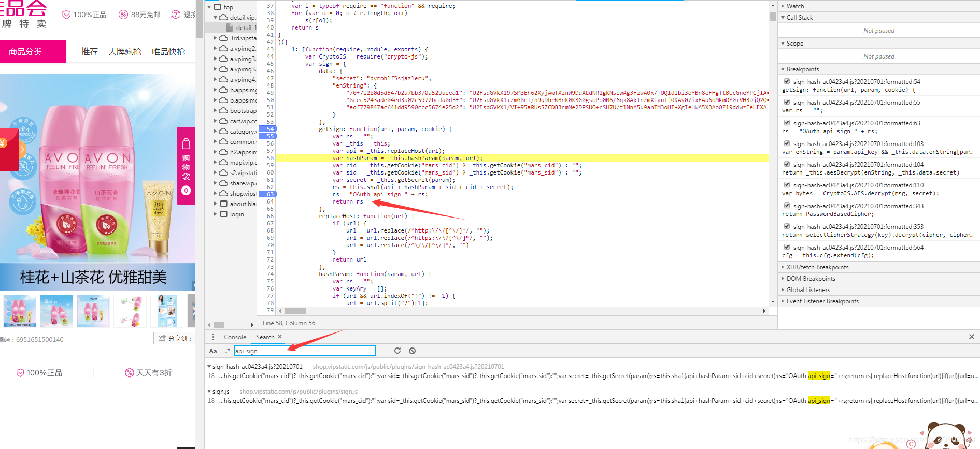
Task: Click the bootstrap domain cloud icon
Action: [x=223, y=110]
